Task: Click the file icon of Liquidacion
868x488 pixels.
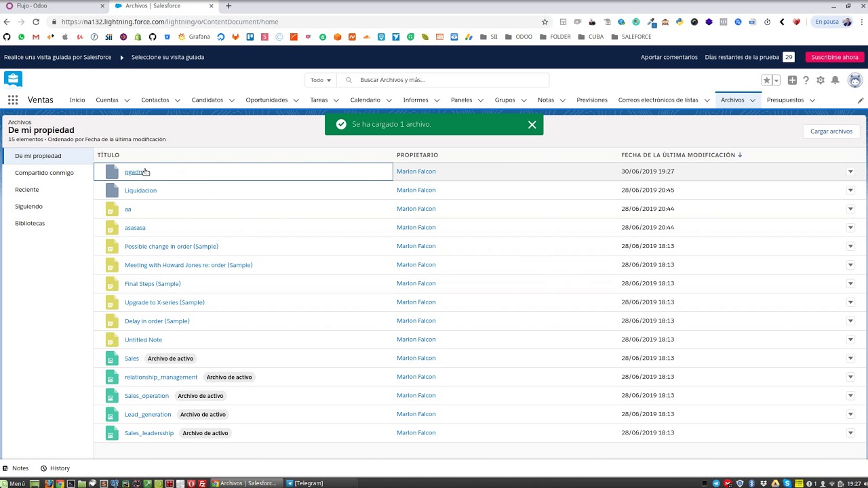Action: pyautogui.click(x=112, y=190)
